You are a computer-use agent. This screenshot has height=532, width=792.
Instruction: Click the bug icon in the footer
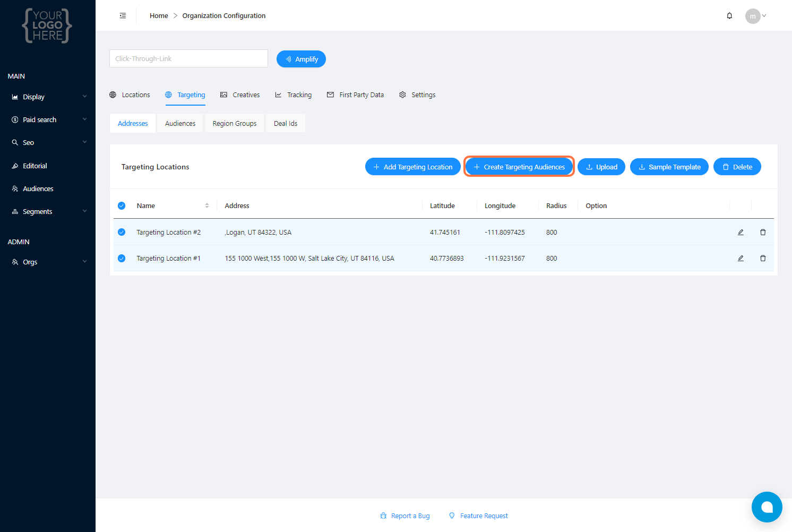click(383, 516)
